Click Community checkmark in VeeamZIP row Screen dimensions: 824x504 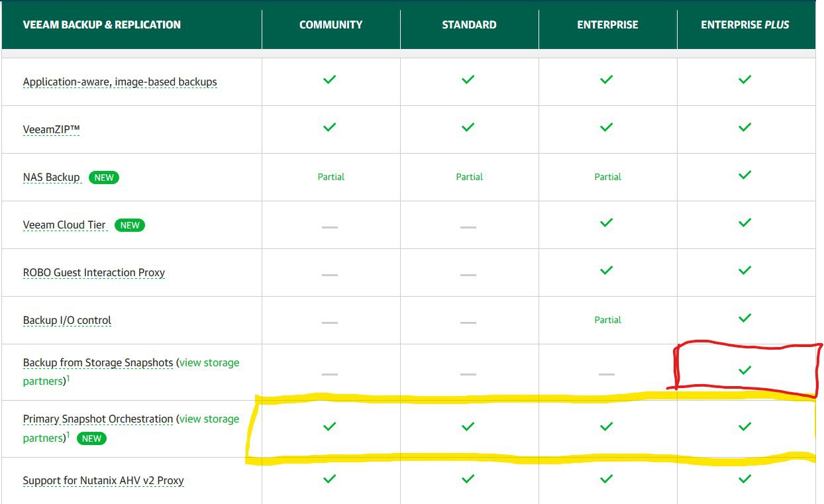330,127
